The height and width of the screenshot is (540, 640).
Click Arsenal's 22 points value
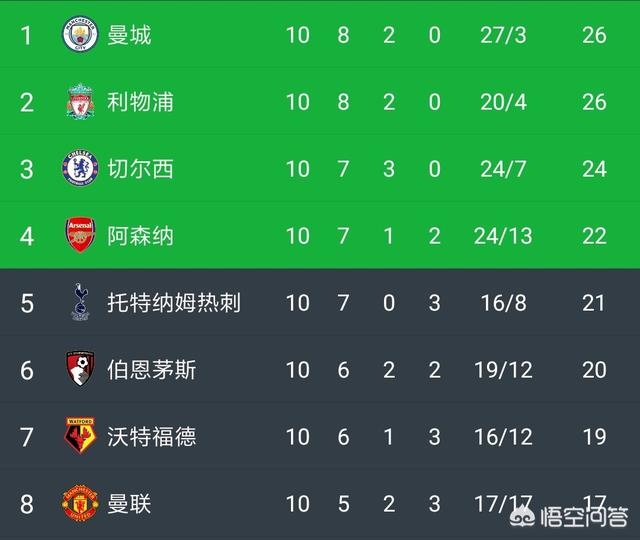[594, 236]
